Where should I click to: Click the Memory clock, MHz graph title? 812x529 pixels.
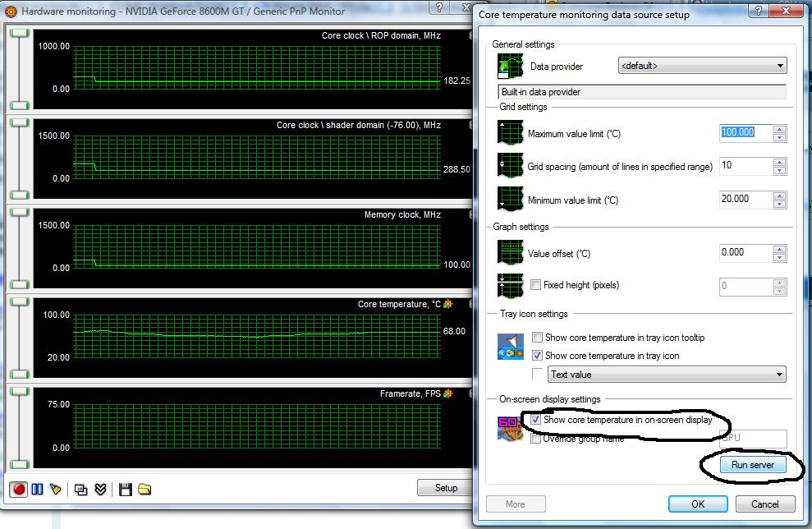pos(402,214)
